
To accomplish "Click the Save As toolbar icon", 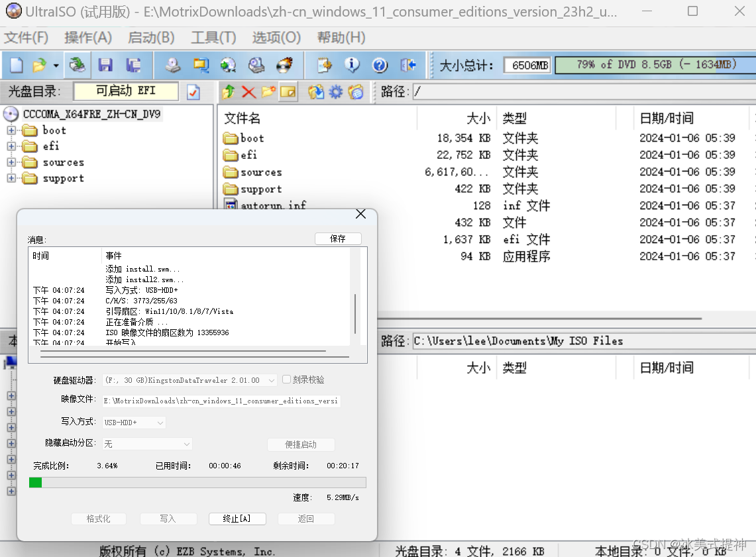I will click(x=133, y=65).
